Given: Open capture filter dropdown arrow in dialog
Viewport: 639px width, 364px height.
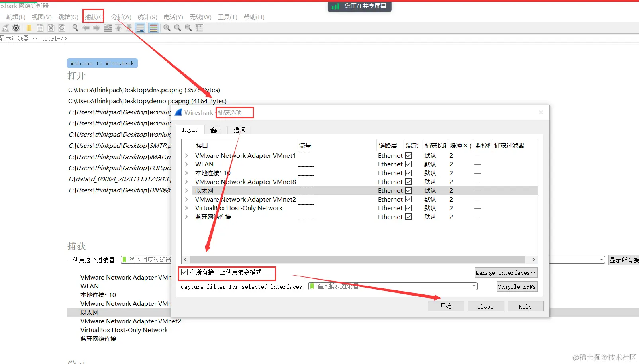Looking at the screenshot, I should click(x=474, y=286).
